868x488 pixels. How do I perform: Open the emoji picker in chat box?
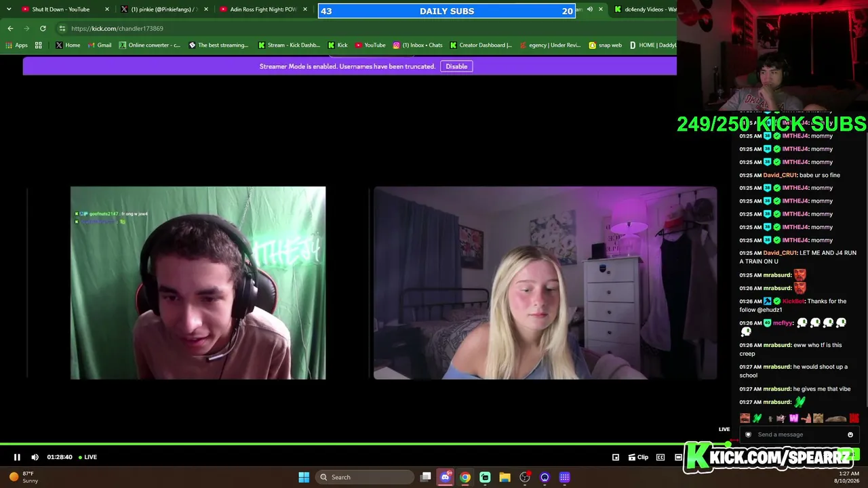pyautogui.click(x=850, y=434)
